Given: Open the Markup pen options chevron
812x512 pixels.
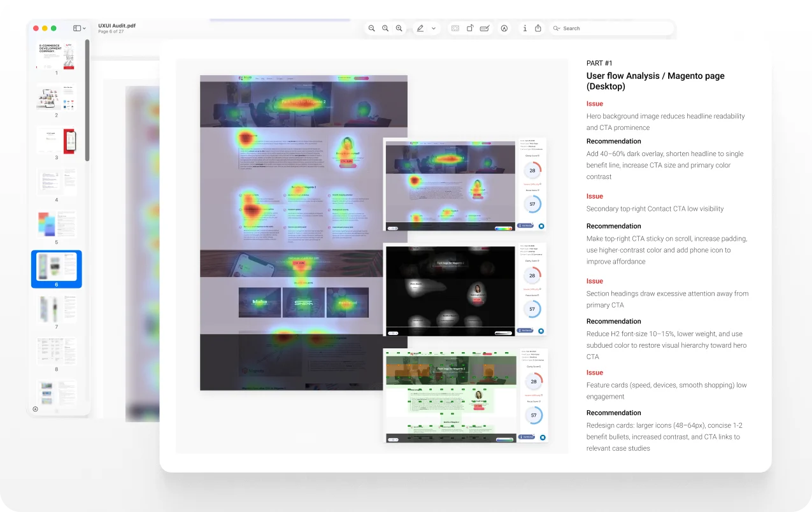Looking at the screenshot, I should click(434, 28).
